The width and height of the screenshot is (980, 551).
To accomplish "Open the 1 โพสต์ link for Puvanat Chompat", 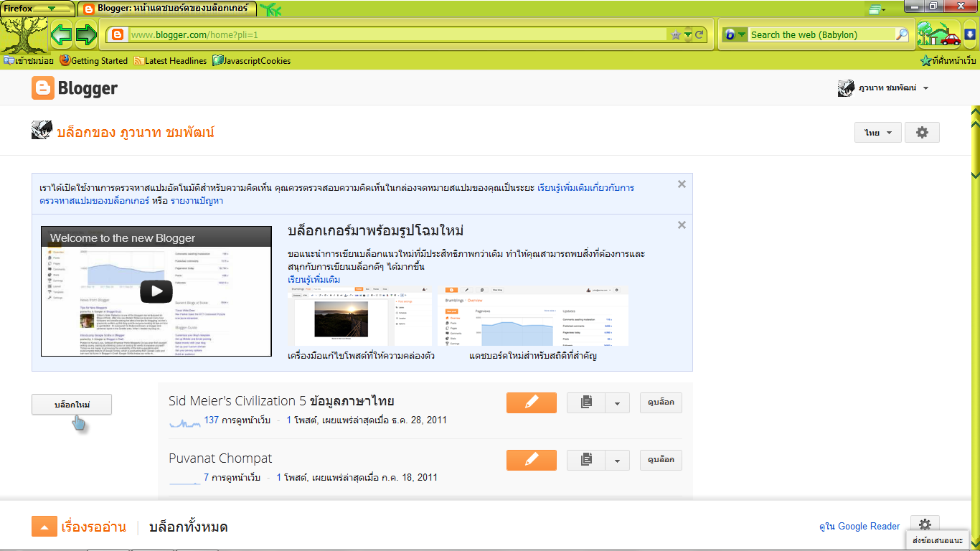I will (292, 477).
